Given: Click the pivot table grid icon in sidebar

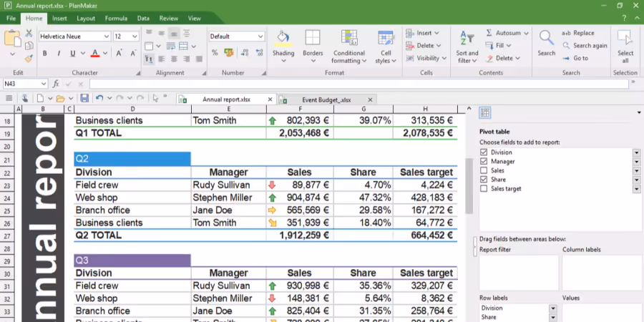Looking at the screenshot, I should pyautogui.click(x=485, y=113).
